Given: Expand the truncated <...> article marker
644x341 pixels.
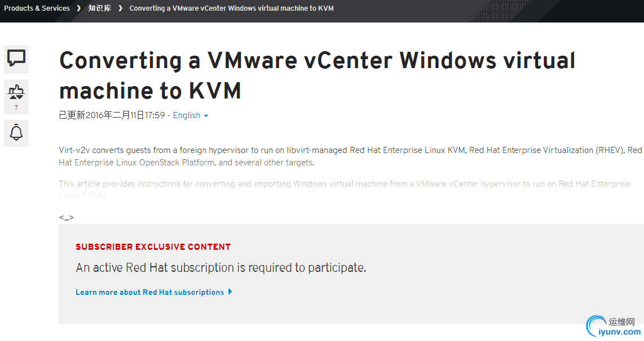Looking at the screenshot, I should click(x=66, y=218).
